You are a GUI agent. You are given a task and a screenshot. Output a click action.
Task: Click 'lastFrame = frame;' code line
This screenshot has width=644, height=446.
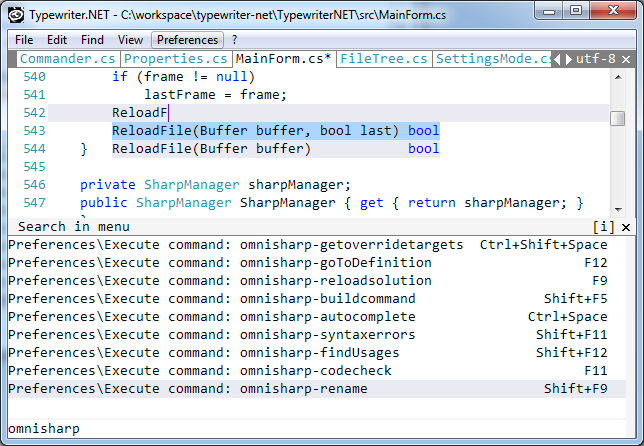215,95
